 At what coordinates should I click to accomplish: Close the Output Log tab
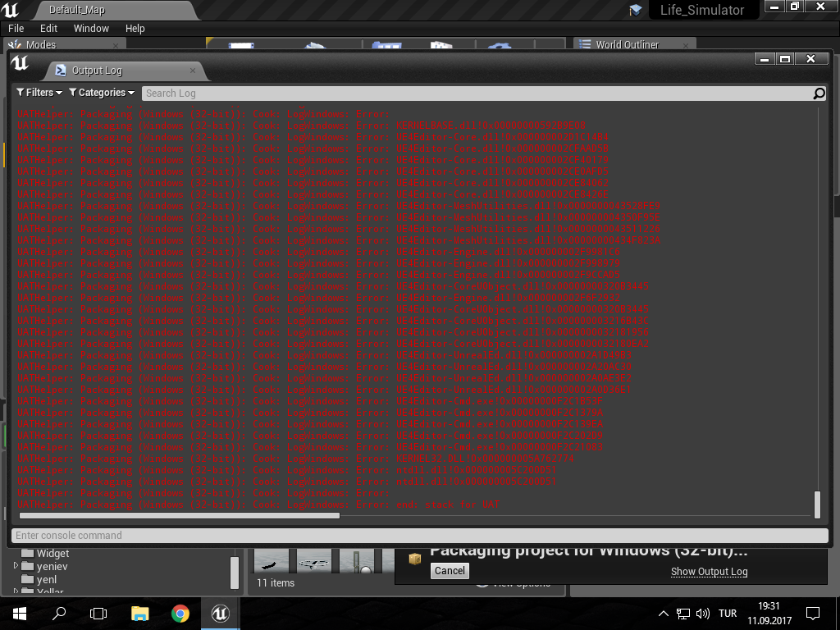pos(192,71)
